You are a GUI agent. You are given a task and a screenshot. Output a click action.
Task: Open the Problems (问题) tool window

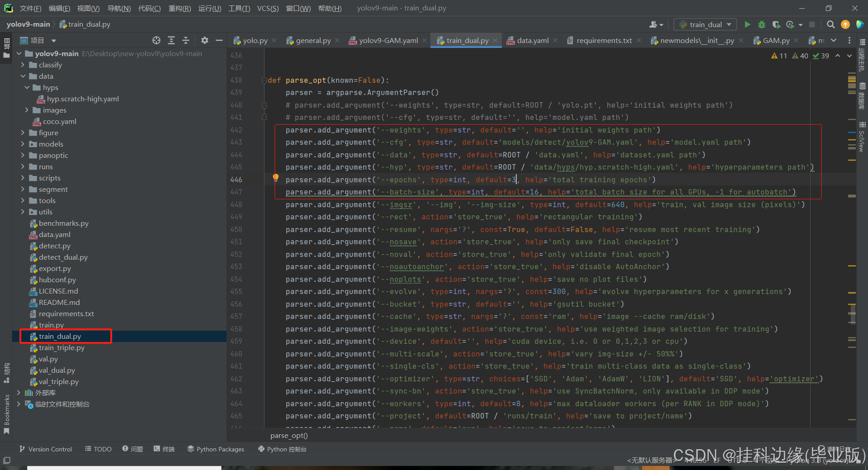[132, 449]
